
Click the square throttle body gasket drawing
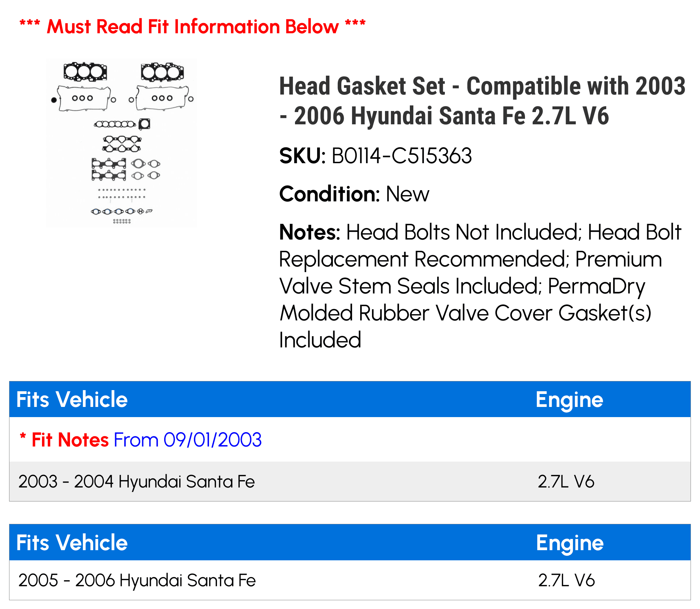point(145,124)
